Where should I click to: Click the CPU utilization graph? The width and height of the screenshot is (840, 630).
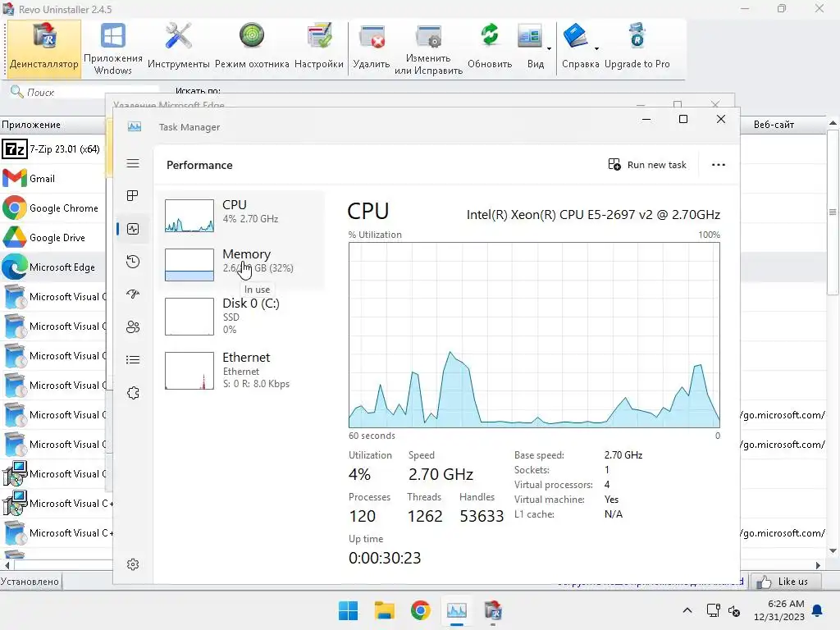(534, 335)
